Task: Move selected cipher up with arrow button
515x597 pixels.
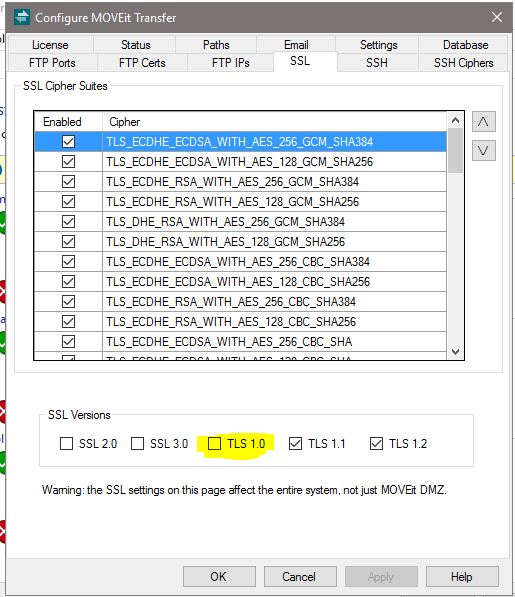Action: pos(483,121)
